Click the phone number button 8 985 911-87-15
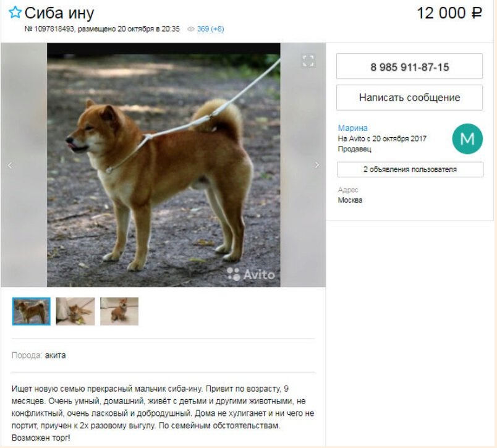The height and width of the screenshot is (448, 497). [409, 66]
